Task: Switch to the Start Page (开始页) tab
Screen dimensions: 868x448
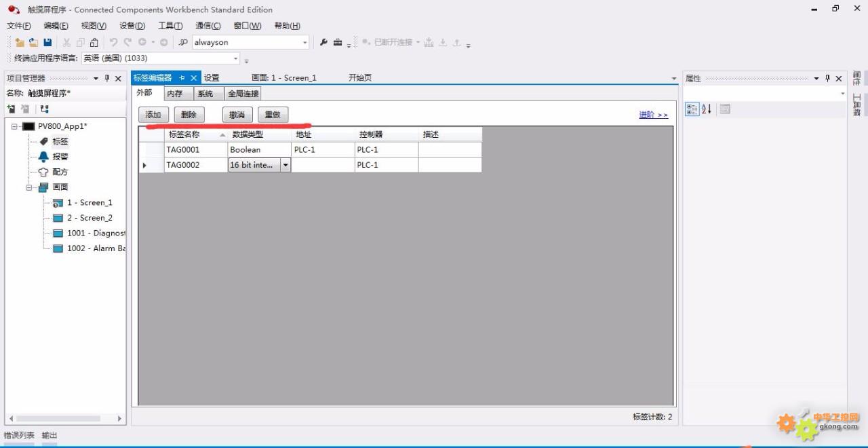Action: 360,78
